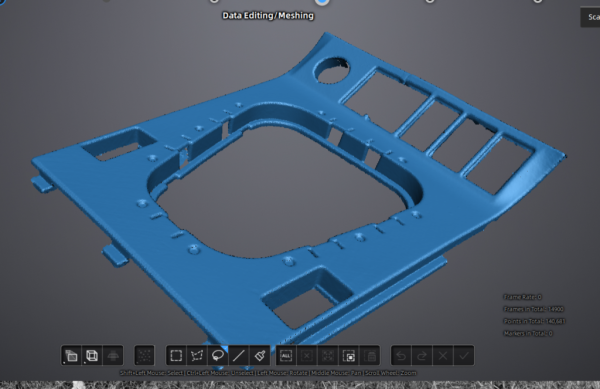Click the connected-domain selection icon

tap(328, 356)
